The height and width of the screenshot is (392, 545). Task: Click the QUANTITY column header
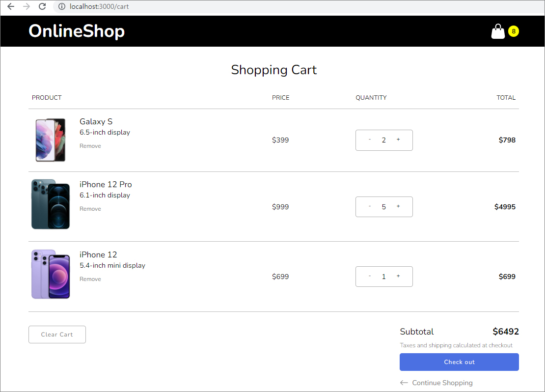[371, 97]
